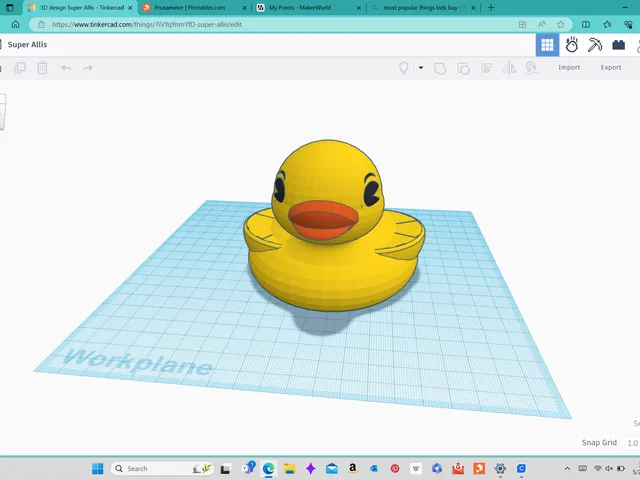Open Pinterest from the taskbar
The height and width of the screenshot is (480, 640).
click(394, 469)
